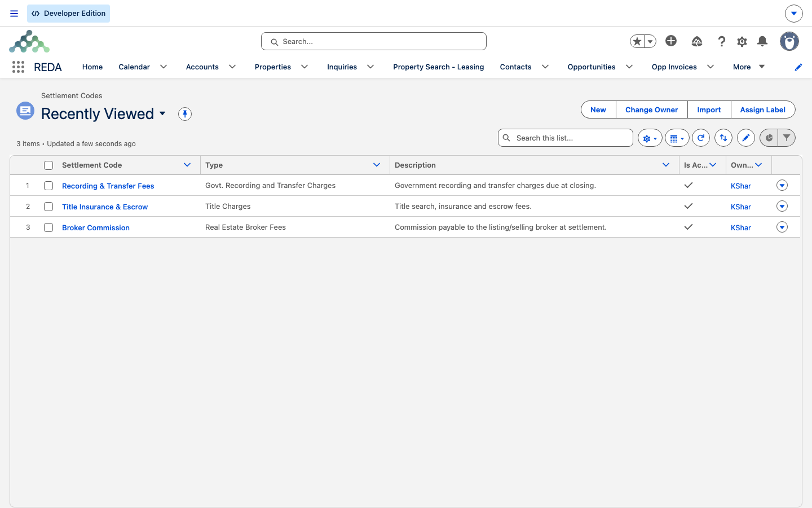The height and width of the screenshot is (508, 812).
Task: Check the Recording & Transfer Fees row checkbox
Action: [x=48, y=186]
